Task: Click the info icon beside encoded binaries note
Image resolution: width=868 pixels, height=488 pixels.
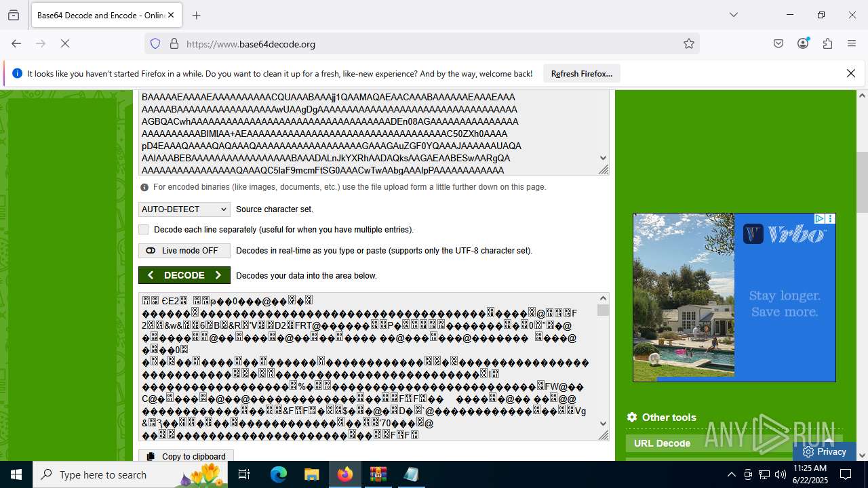Action: (144, 187)
